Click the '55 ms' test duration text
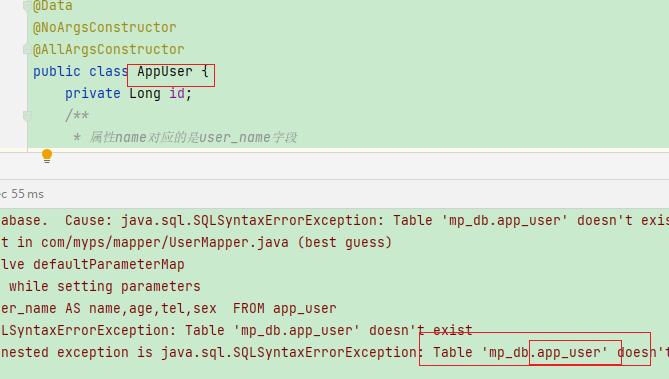Viewport: 669px width, 379px height. tap(27, 194)
